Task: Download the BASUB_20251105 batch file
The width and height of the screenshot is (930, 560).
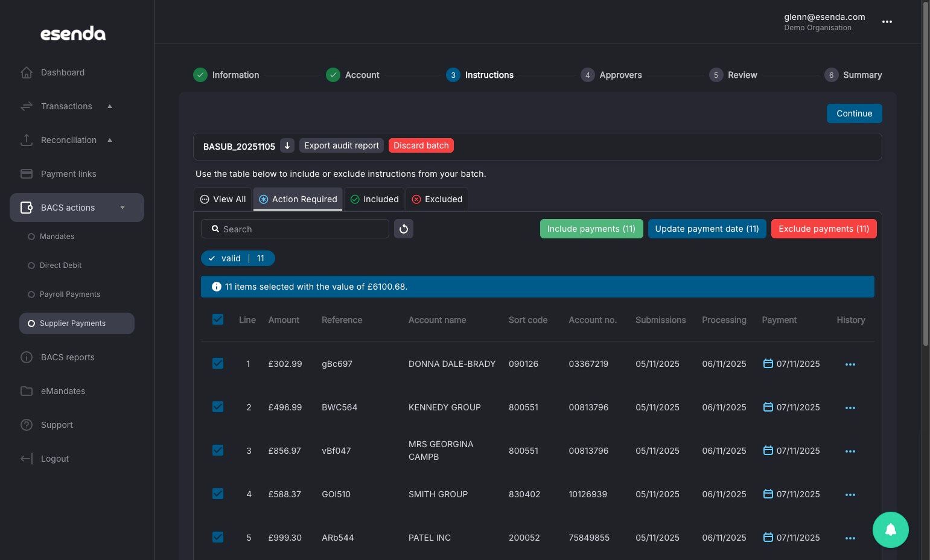Action: tap(287, 145)
